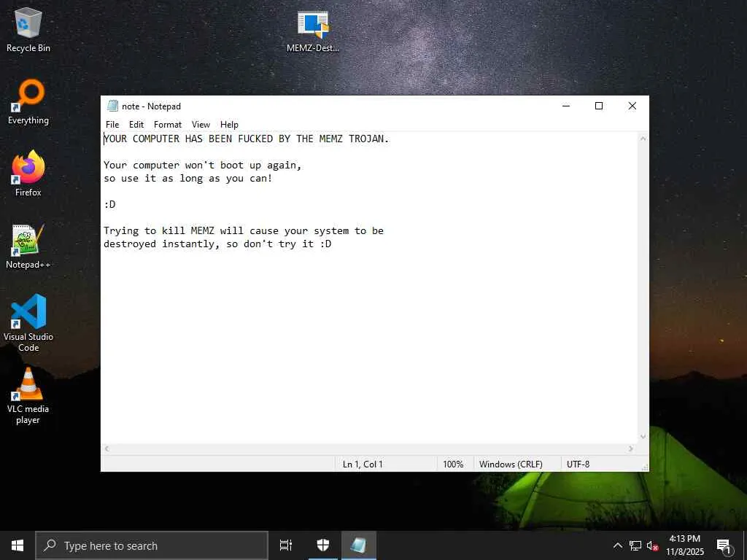Click the ':D' line in the note
The height and width of the screenshot is (560, 747).
click(109, 204)
